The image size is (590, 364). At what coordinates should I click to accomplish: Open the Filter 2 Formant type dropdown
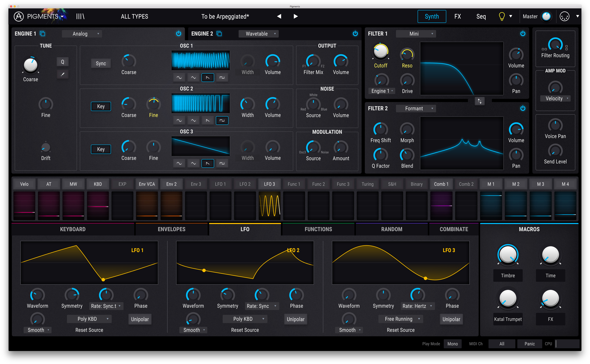[x=416, y=109]
